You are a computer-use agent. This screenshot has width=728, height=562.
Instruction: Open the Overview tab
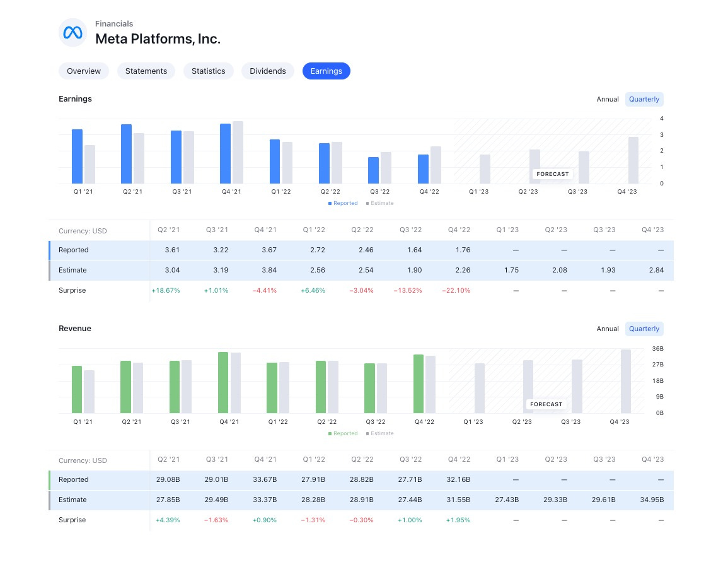pos(84,71)
